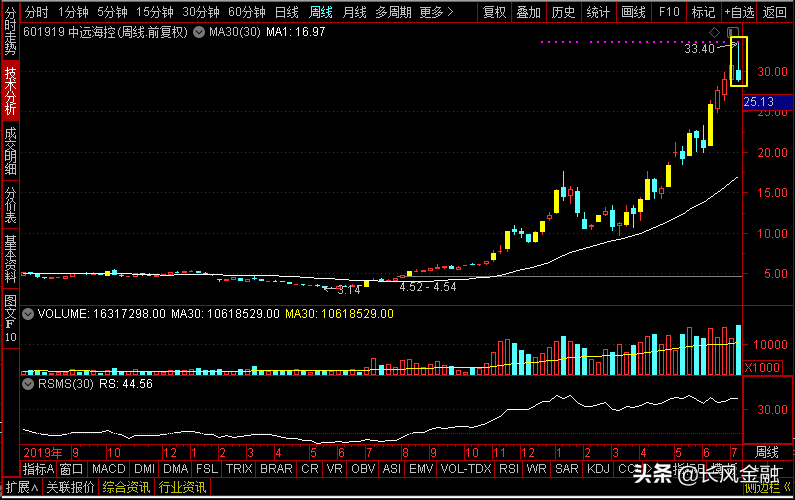
Task: Click the 返回 button
Action: click(775, 12)
